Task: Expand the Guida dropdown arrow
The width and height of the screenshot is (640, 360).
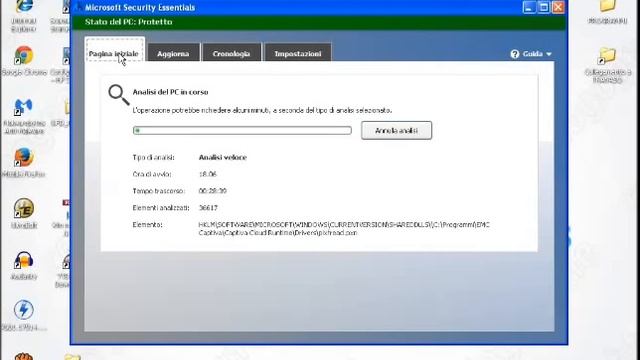Action: pyautogui.click(x=549, y=54)
